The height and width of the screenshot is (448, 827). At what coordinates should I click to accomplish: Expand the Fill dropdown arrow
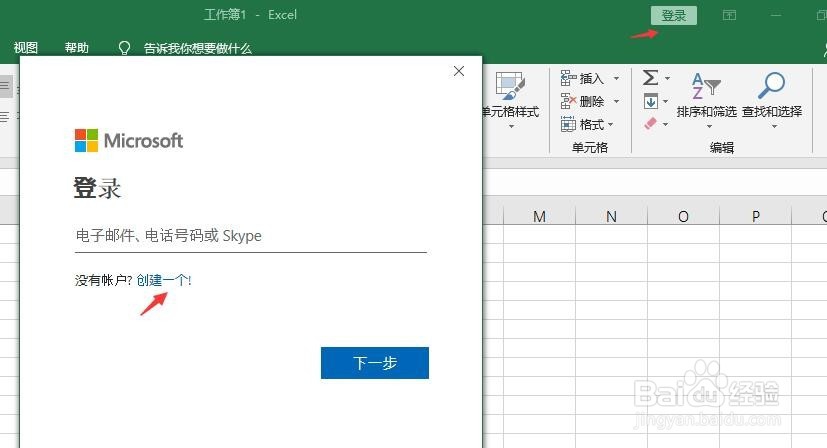(666, 101)
